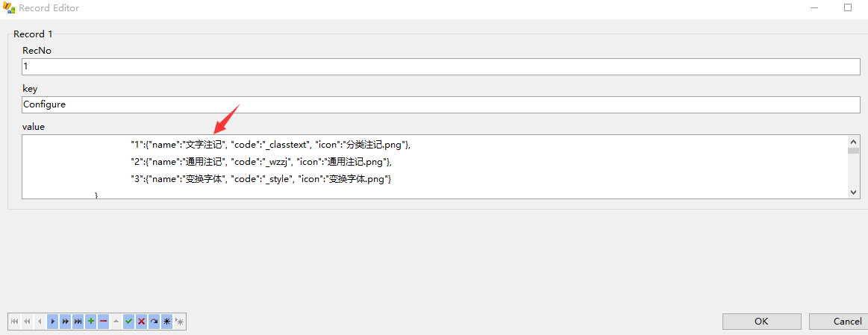
Task: Insert a new record with green plus
Action: (x=91, y=321)
